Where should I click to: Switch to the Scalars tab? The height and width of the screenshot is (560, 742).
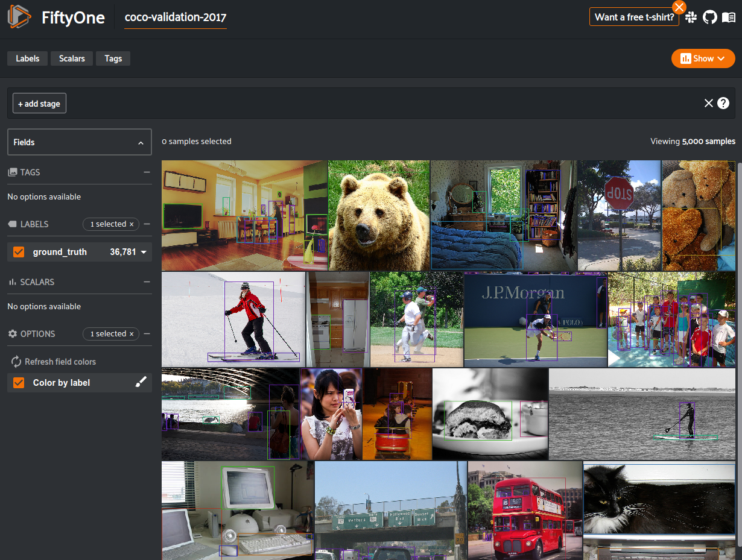tap(72, 58)
